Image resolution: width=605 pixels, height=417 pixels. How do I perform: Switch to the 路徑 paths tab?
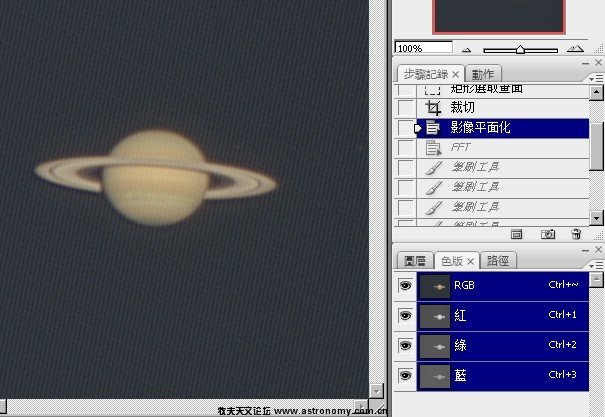pyautogui.click(x=496, y=260)
